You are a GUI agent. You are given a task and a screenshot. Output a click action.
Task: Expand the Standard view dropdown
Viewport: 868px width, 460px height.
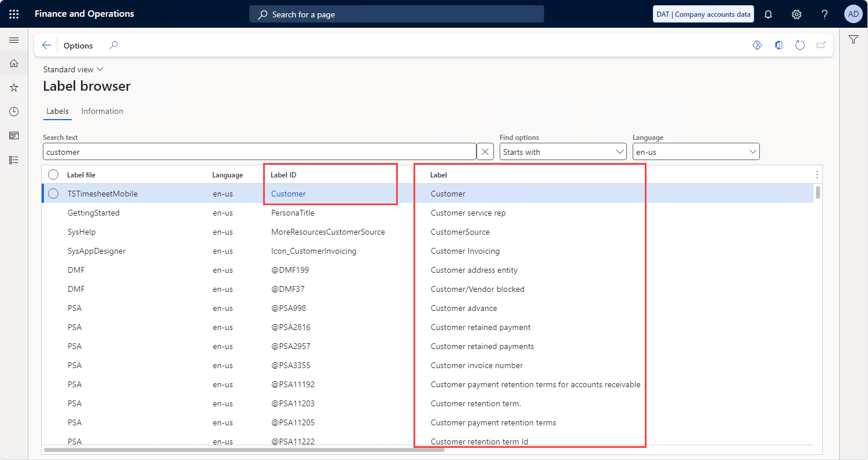(73, 69)
